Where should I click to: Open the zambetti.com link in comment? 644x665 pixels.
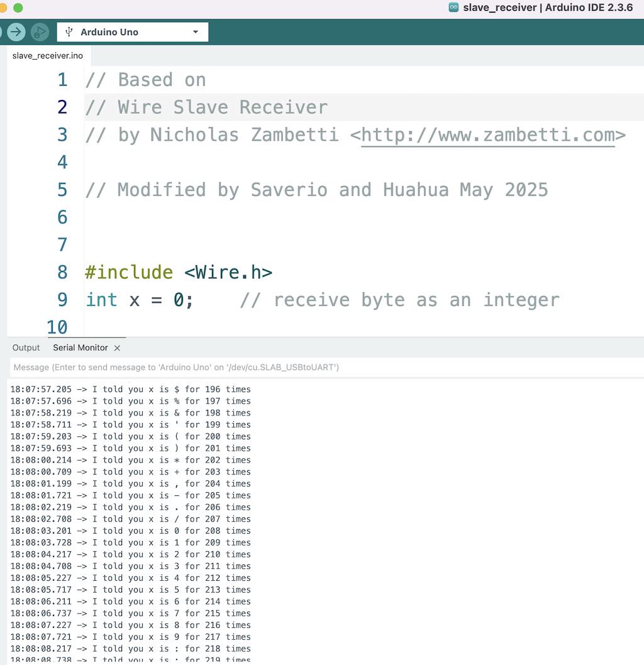487,135
